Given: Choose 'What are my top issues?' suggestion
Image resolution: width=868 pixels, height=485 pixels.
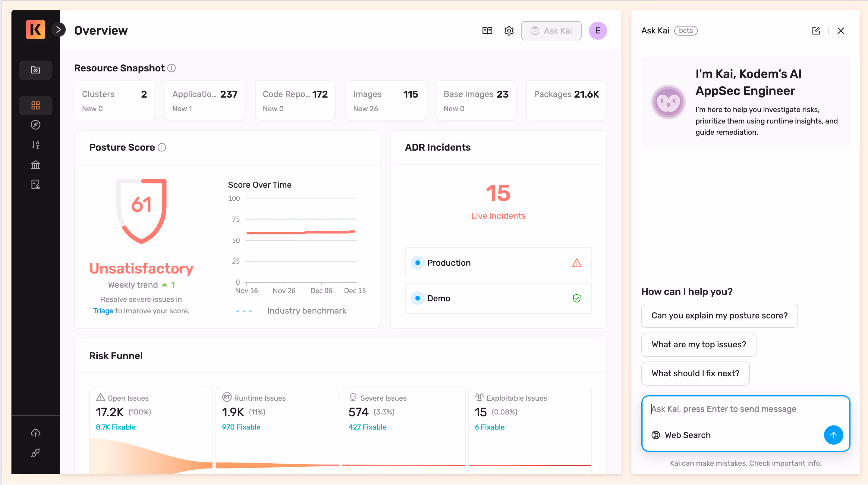Looking at the screenshot, I should 699,345.
